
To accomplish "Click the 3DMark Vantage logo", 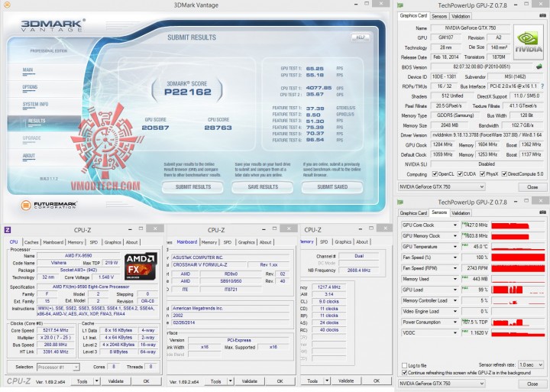I will pos(53,25).
